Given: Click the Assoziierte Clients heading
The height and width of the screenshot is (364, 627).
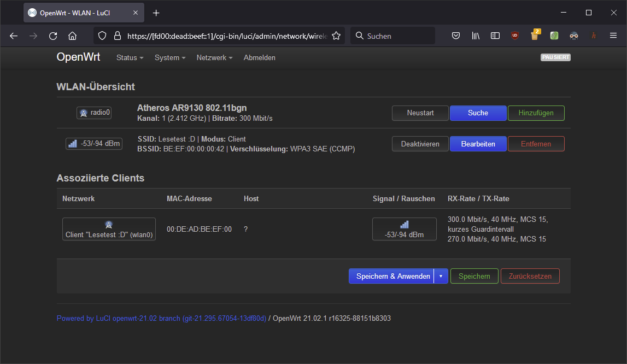Looking at the screenshot, I should 101,178.
